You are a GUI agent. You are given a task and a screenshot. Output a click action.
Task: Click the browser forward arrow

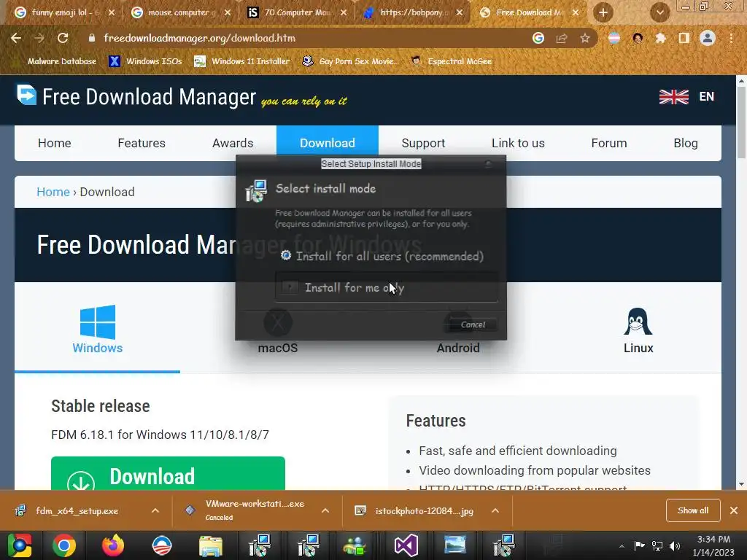(39, 38)
